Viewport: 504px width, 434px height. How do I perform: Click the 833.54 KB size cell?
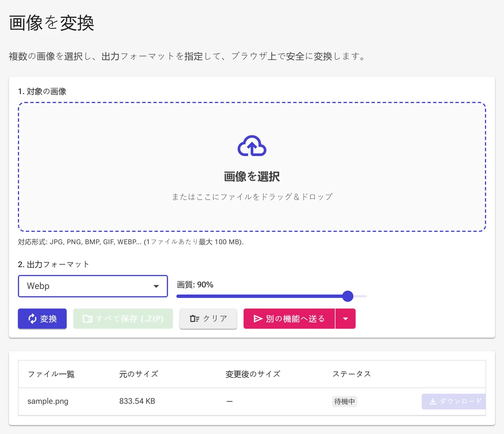137,401
